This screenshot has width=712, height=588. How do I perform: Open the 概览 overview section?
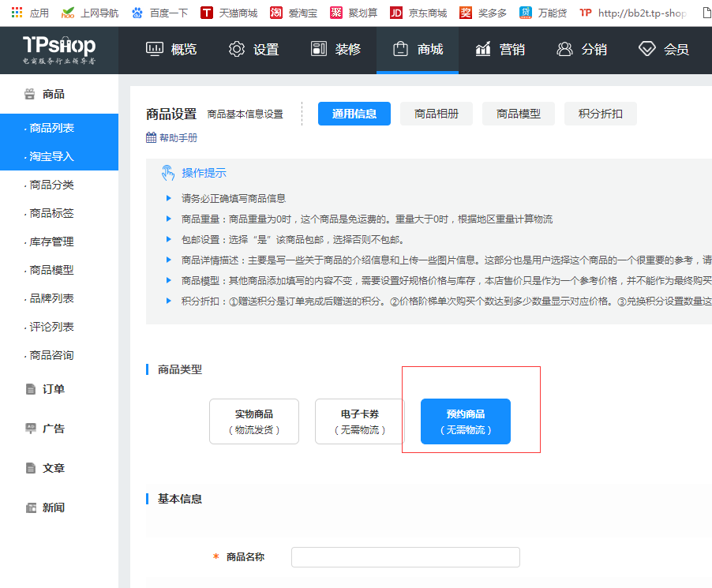click(x=171, y=49)
